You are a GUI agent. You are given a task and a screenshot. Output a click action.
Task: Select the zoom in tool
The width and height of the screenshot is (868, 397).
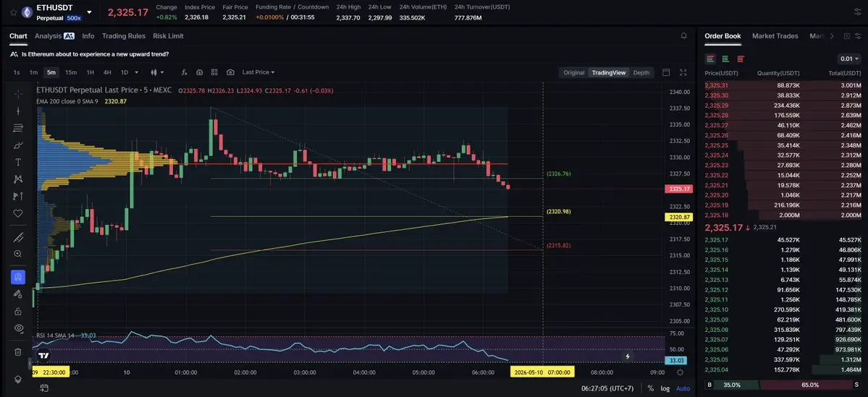coord(17,254)
